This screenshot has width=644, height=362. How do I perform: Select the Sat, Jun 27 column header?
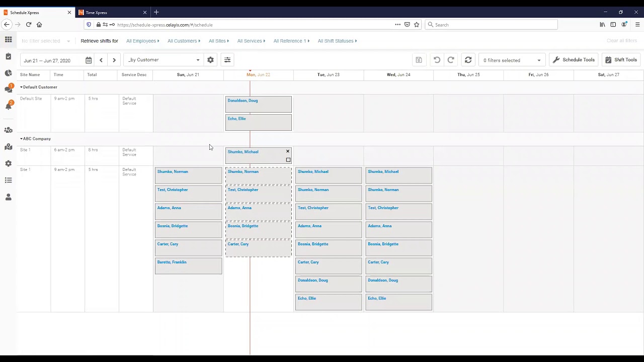(x=608, y=74)
